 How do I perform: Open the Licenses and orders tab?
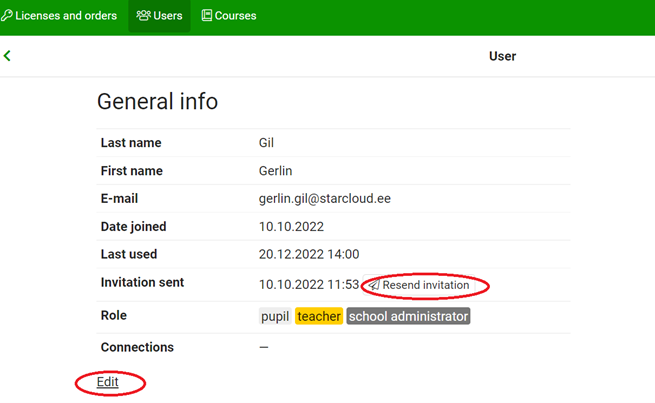coord(65,16)
